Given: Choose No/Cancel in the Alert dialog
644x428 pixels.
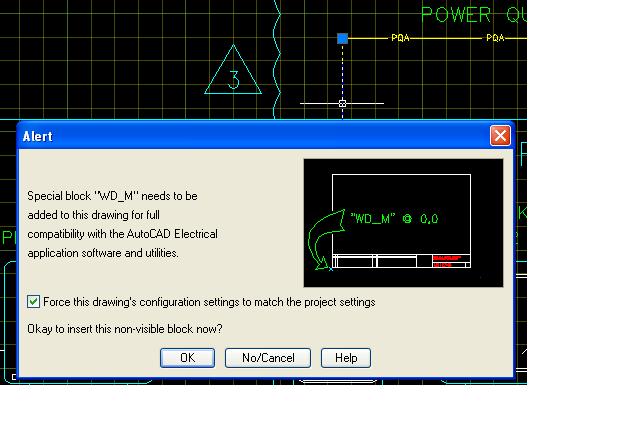Looking at the screenshot, I should point(268,358).
